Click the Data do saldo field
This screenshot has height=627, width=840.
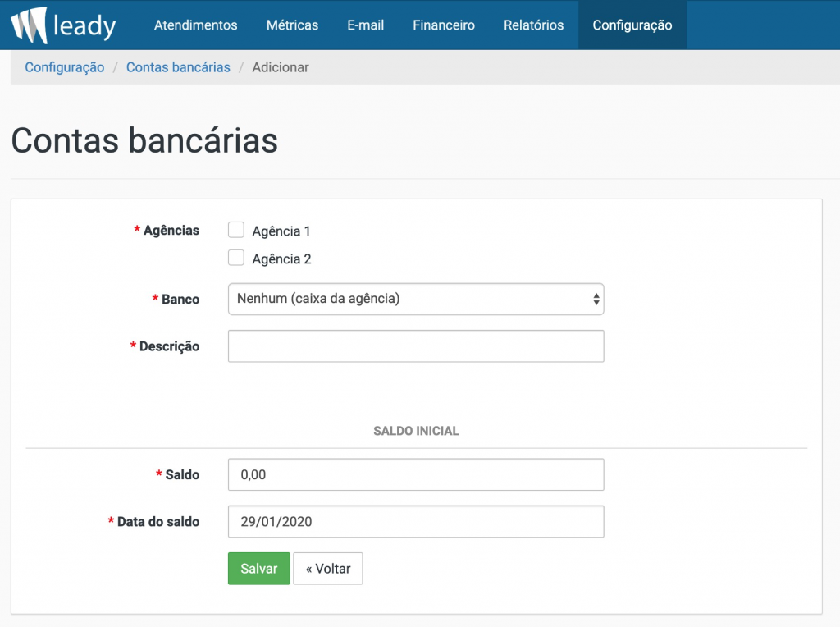tap(416, 522)
